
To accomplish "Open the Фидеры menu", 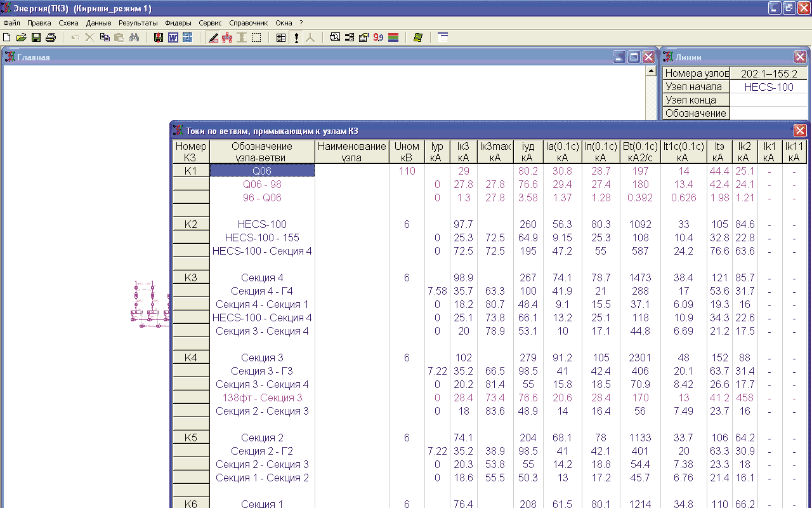I will point(178,22).
